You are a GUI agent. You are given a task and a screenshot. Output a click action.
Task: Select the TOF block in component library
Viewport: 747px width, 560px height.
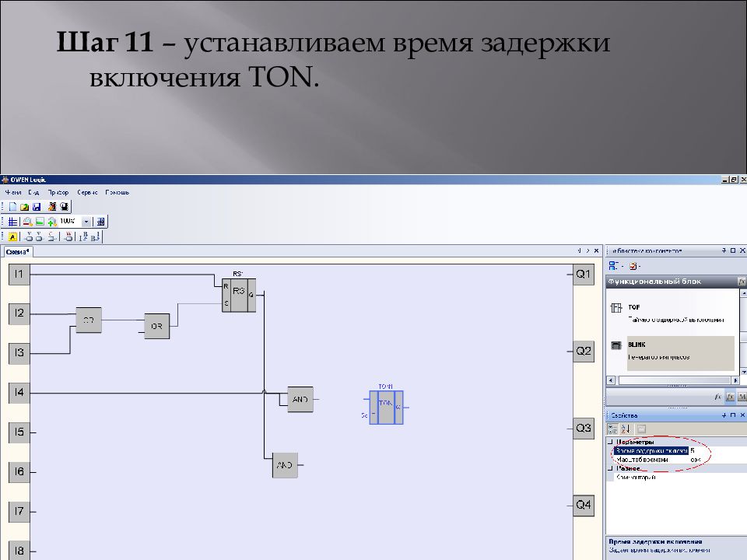(672, 313)
